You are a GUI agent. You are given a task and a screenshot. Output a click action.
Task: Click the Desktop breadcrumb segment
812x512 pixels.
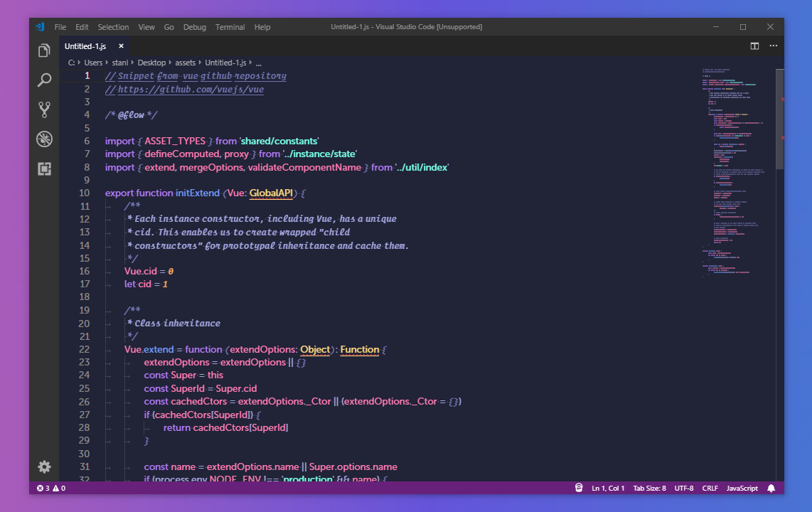tap(151, 63)
